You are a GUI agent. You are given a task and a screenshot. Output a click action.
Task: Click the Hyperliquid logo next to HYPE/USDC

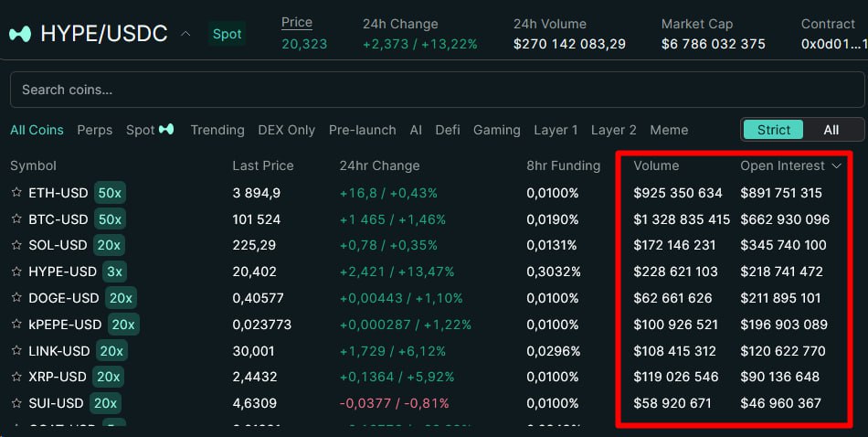point(20,34)
